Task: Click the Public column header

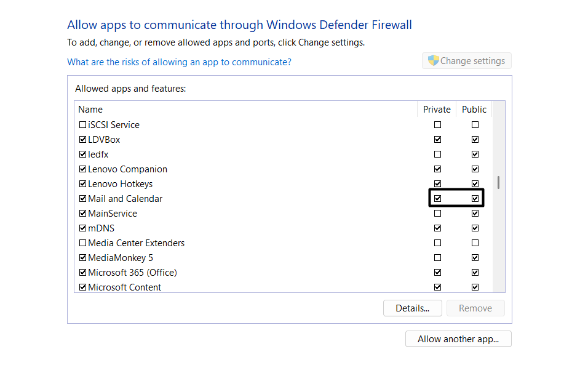Action: pyautogui.click(x=474, y=110)
